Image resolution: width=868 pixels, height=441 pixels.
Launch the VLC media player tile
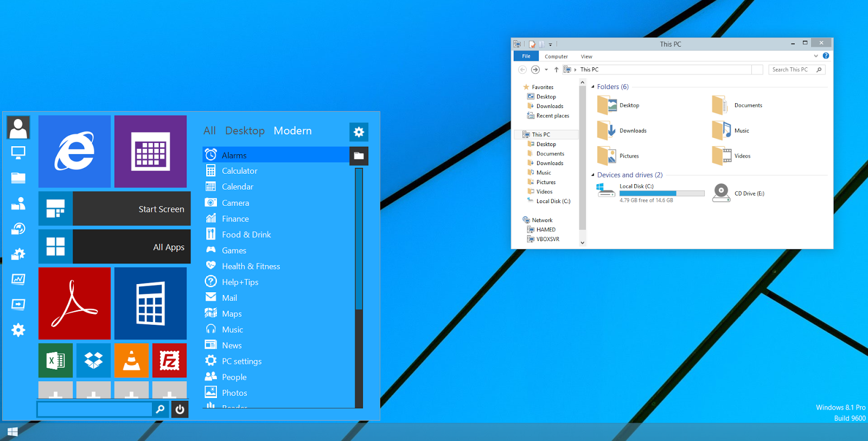tap(131, 360)
